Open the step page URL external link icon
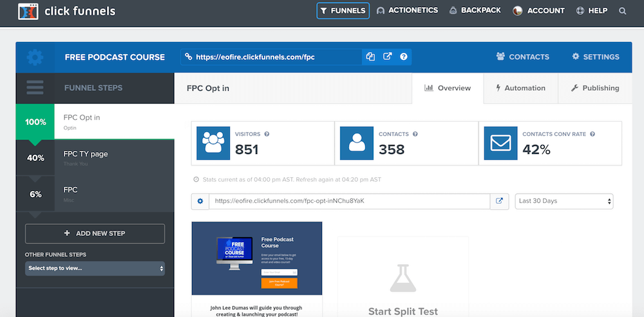Screen dimensions: 644x317 pyautogui.click(x=500, y=201)
